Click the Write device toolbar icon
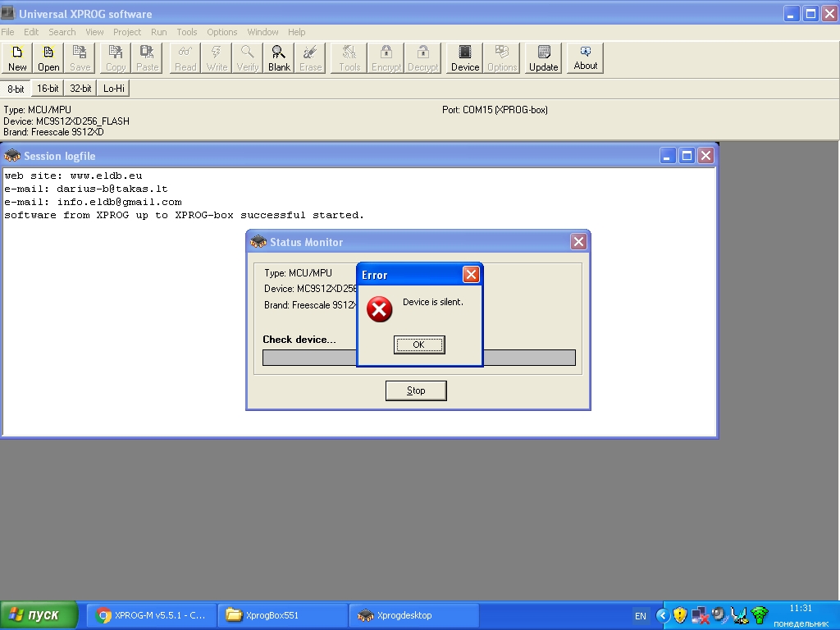 217,58
